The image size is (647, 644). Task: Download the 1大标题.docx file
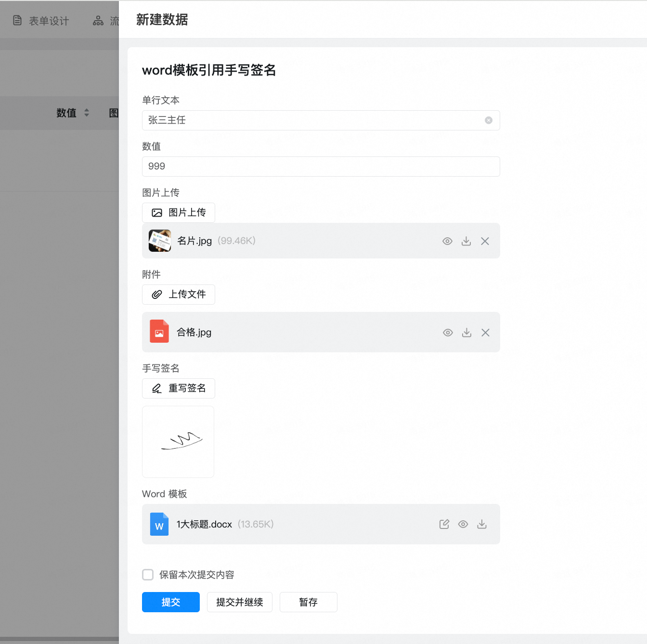point(481,524)
